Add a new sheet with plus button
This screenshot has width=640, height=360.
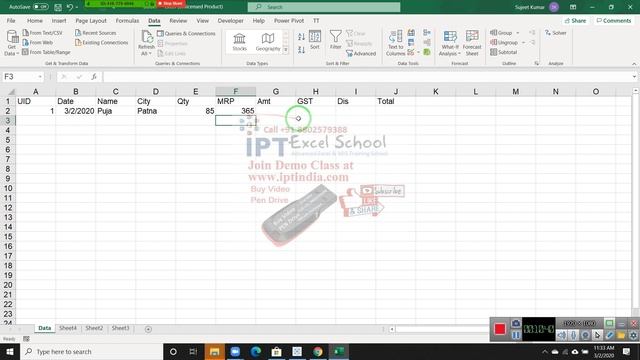tap(148, 329)
